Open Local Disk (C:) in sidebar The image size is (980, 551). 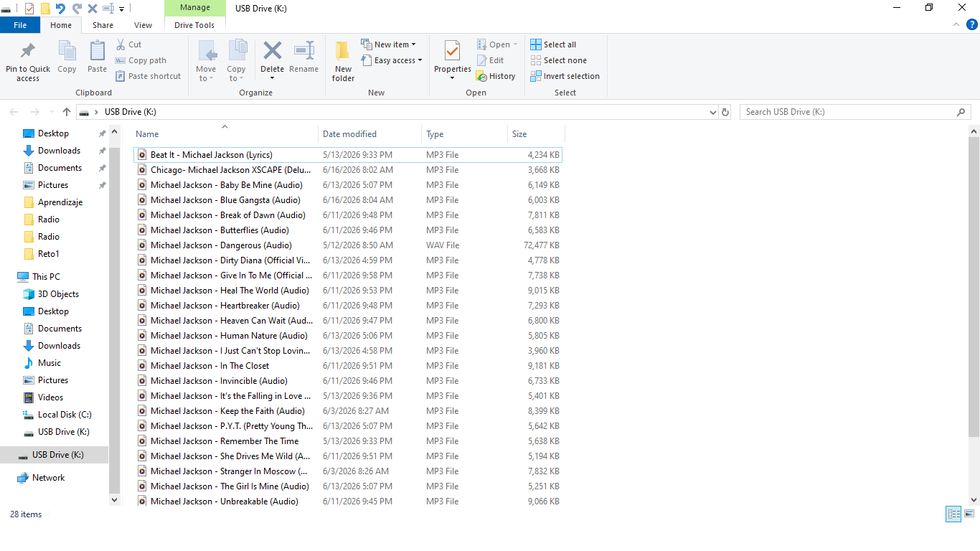coord(65,415)
